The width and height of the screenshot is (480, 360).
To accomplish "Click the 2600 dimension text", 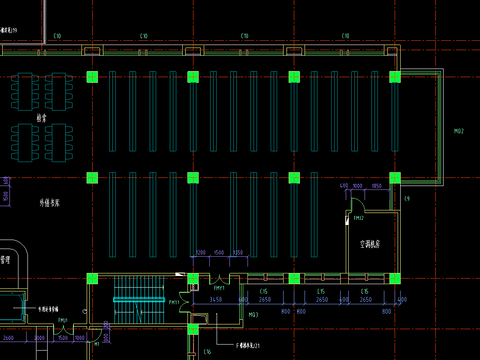I will click(x=8, y=338).
